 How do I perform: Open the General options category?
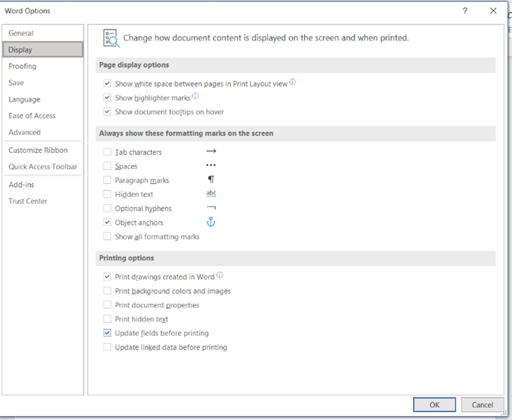[x=43, y=33]
